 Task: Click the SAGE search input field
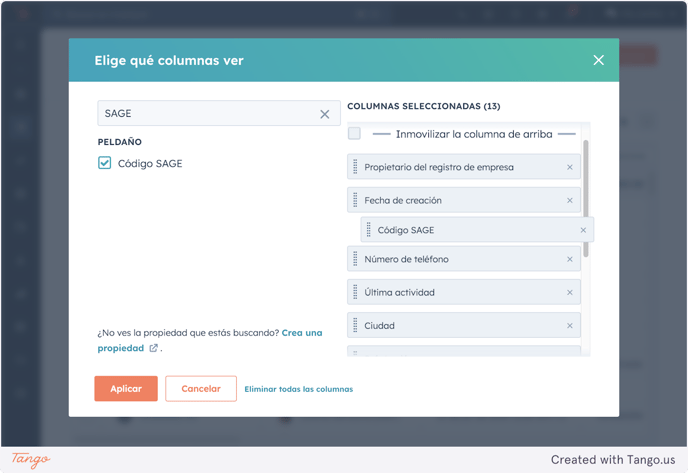coord(219,113)
